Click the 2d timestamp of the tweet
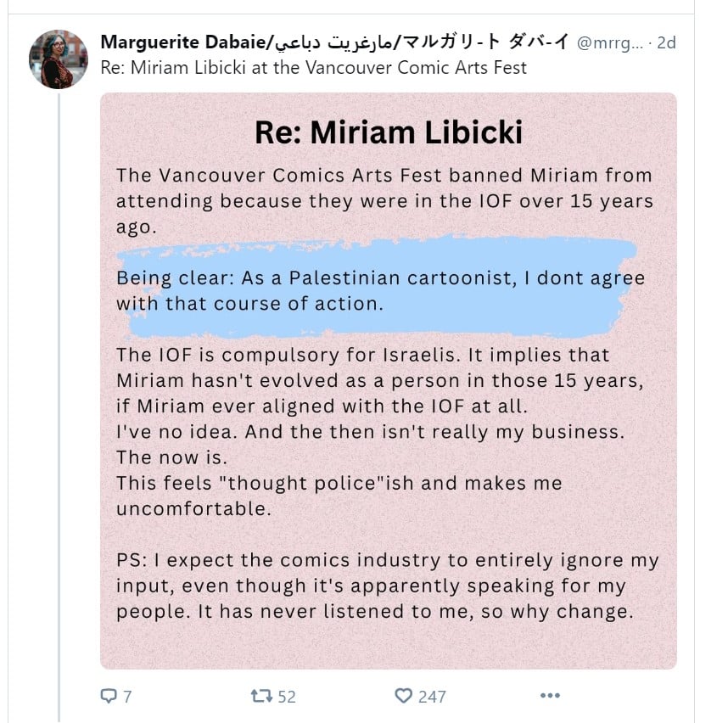 [666, 42]
